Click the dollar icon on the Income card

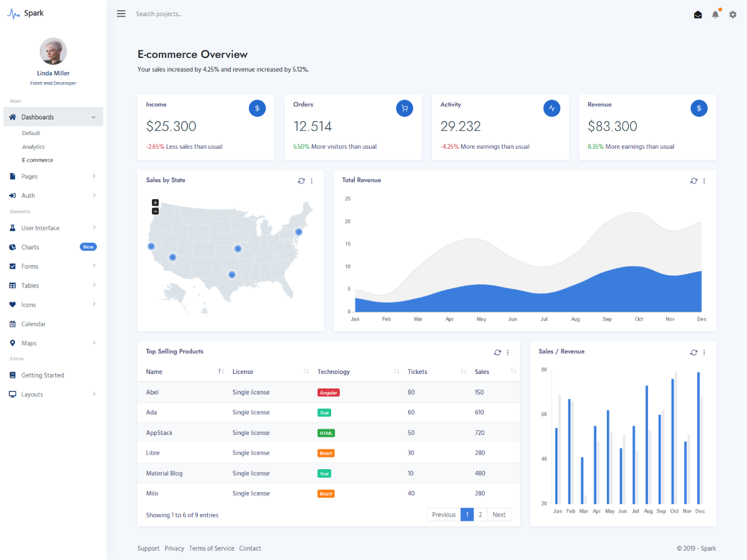(257, 108)
